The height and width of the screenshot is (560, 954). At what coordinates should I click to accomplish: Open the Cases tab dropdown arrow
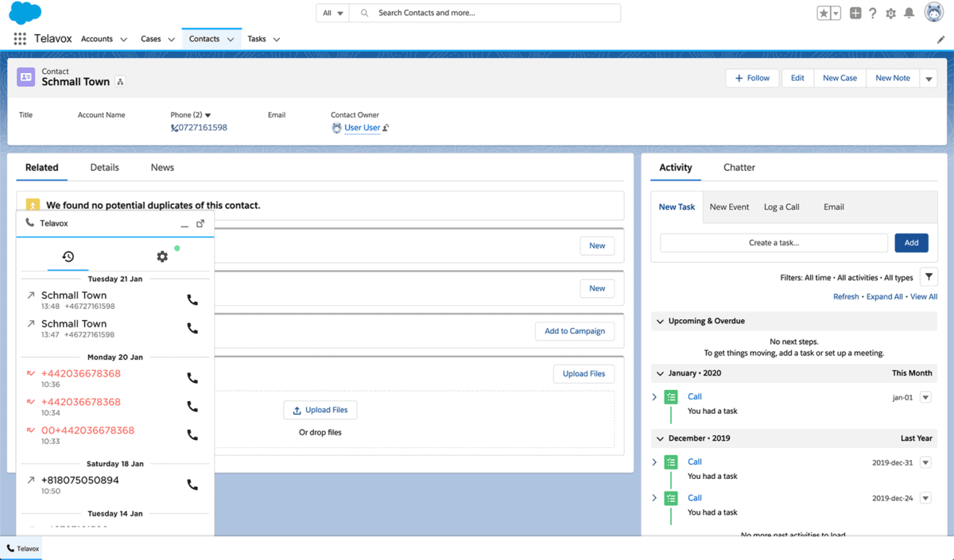pyautogui.click(x=169, y=39)
